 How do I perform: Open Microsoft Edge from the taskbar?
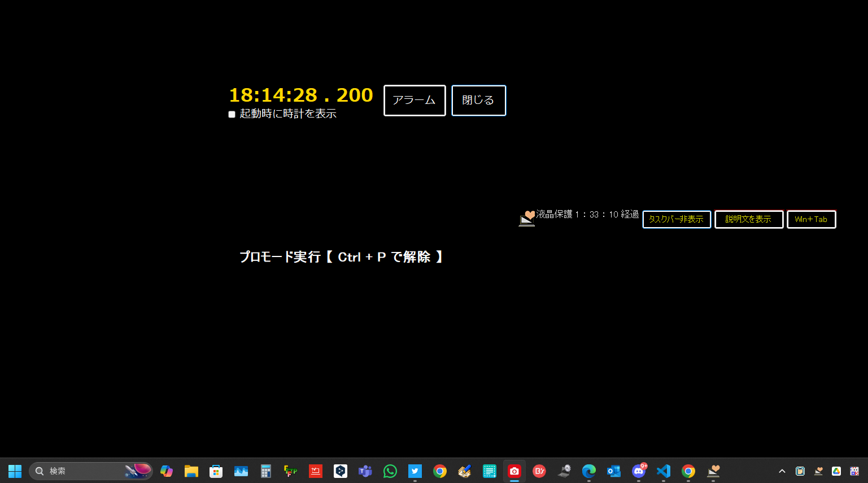tap(589, 471)
